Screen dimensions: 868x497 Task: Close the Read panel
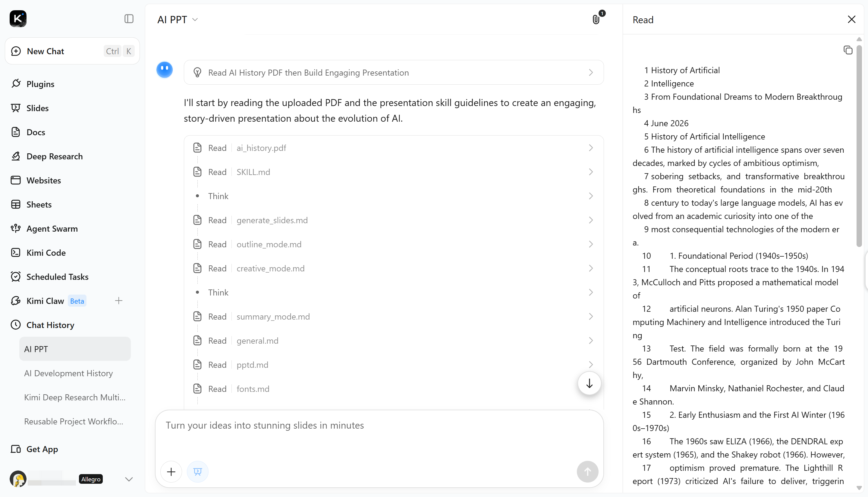[852, 20]
